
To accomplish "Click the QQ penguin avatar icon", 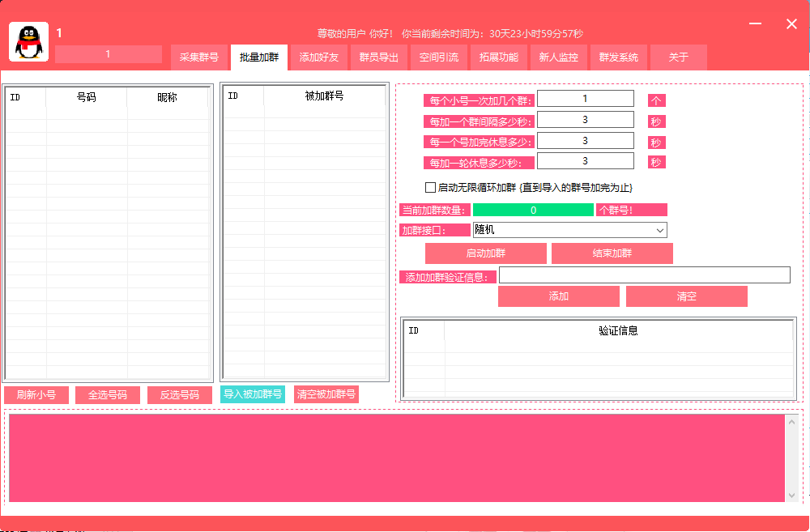I will click(29, 42).
